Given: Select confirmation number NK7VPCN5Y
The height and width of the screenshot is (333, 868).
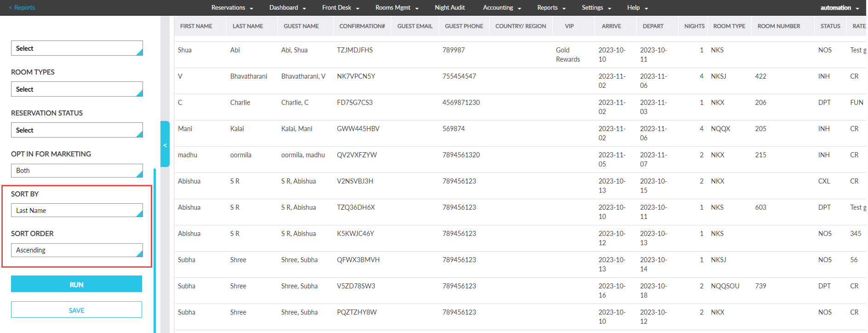Looking at the screenshot, I should coord(356,76).
